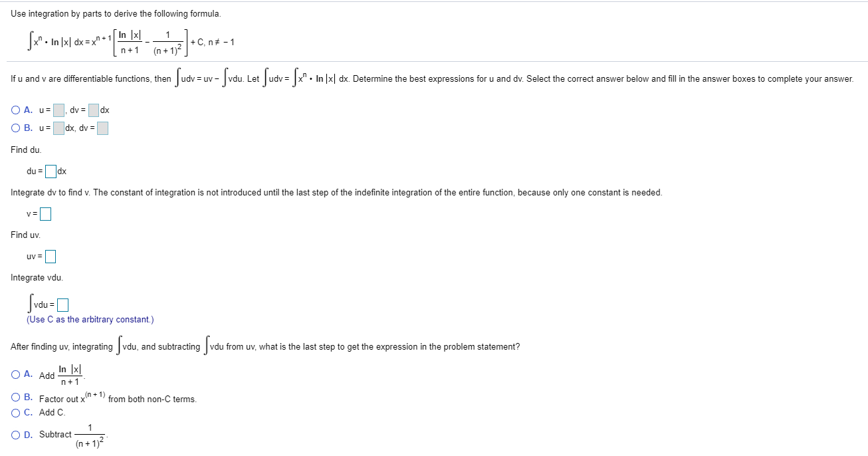Pick the 'Subtract 1/(n+1)²' radio button
The width and height of the screenshot is (868, 456).
click(x=15, y=435)
